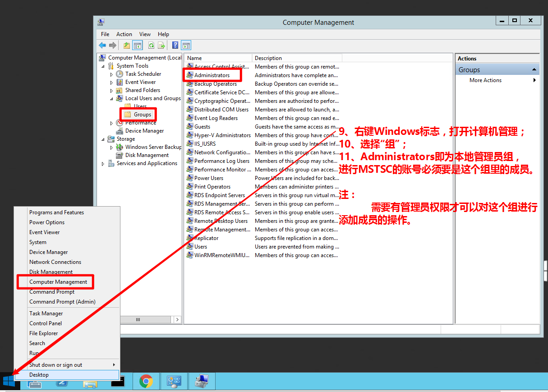This screenshot has width=548, height=392.
Task: Click the Shared Folders tree icon
Action: (x=120, y=90)
